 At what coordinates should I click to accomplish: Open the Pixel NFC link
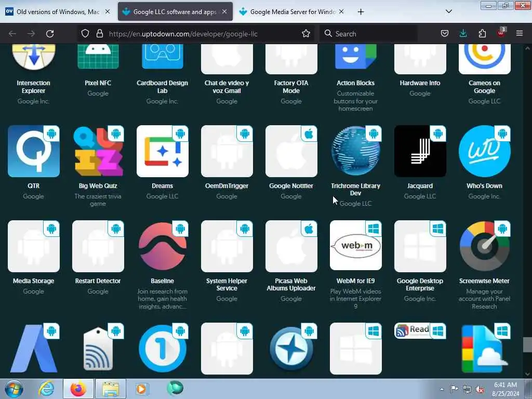click(x=98, y=83)
